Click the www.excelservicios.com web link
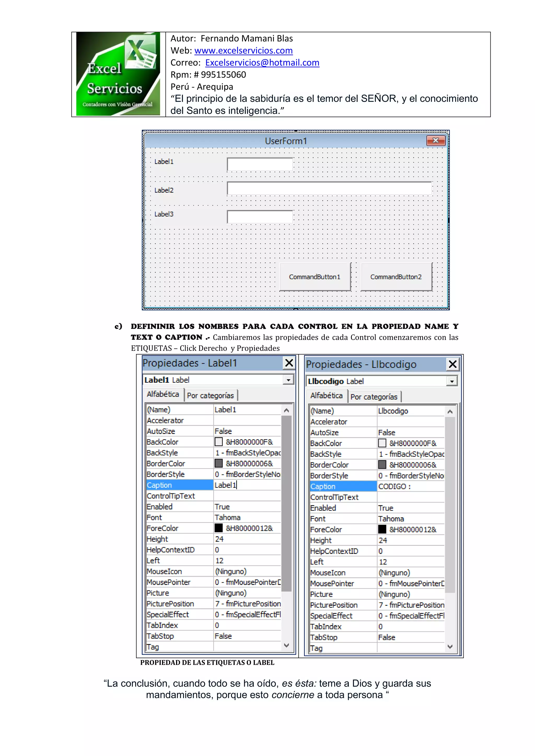 pos(243,50)
